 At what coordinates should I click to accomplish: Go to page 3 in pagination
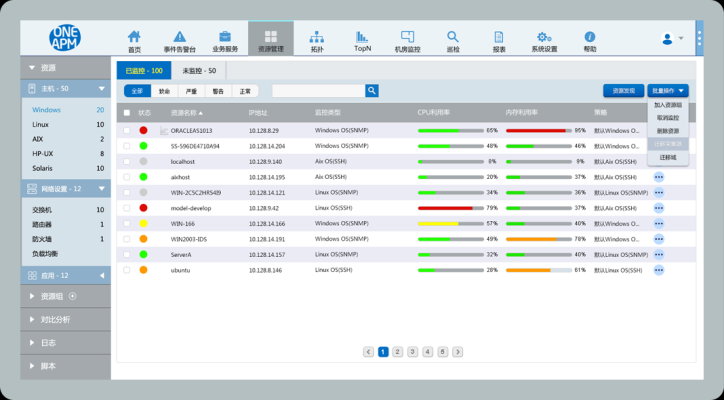point(413,352)
